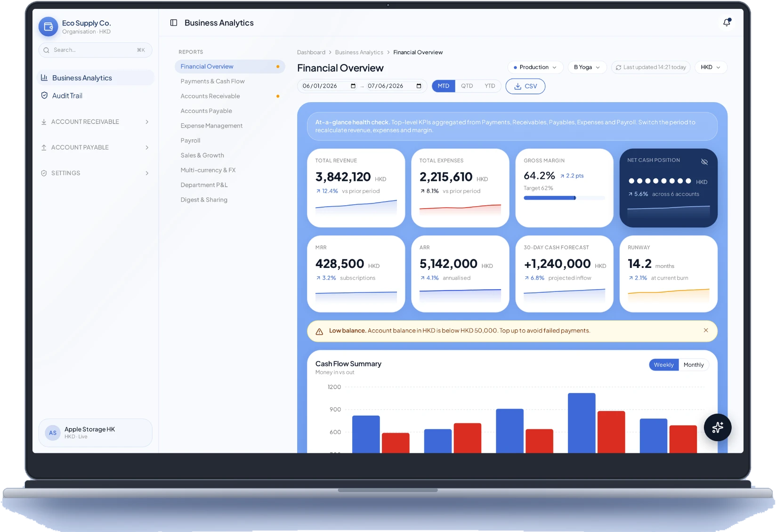Open notifications bell
The width and height of the screenshot is (776, 532).
click(x=727, y=22)
